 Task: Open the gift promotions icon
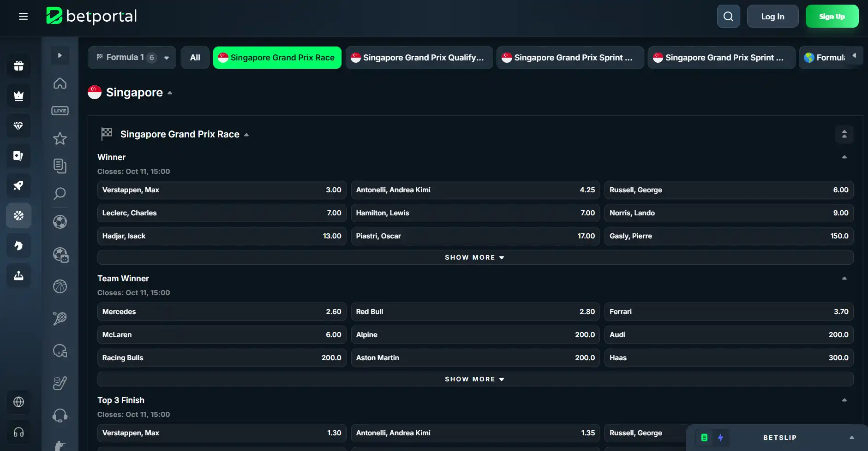point(18,65)
